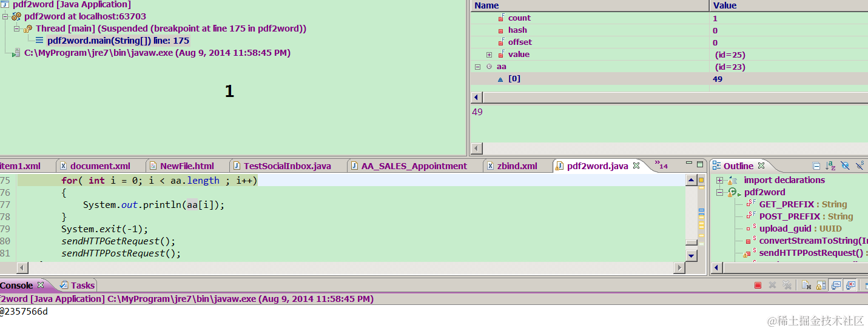868x331 pixels.
Task: Close the pdf2word.java editor tab
Action: point(636,165)
